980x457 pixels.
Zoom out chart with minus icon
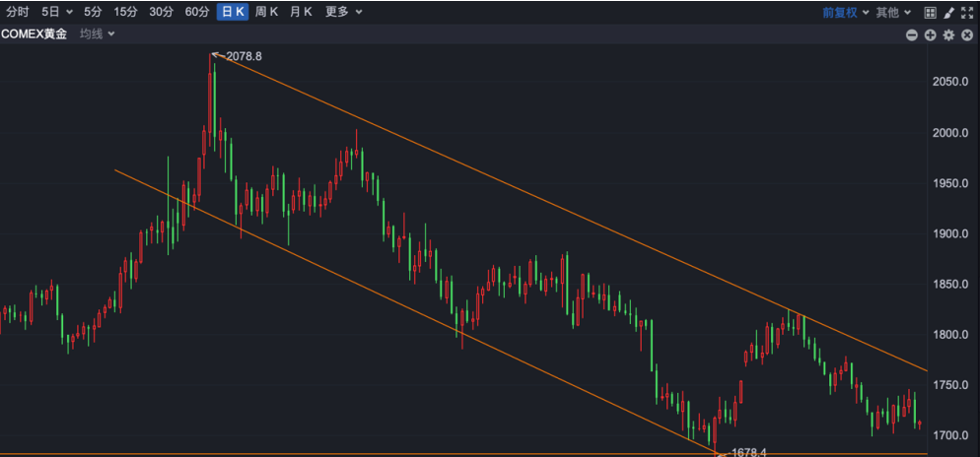[912, 35]
